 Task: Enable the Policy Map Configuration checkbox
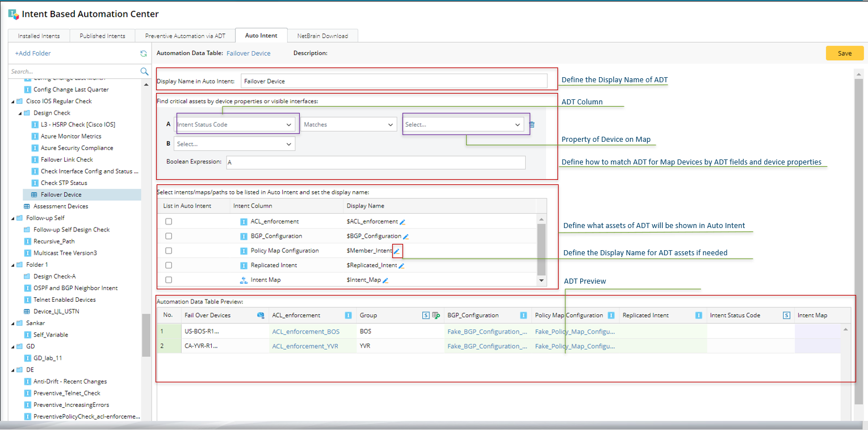pos(169,251)
